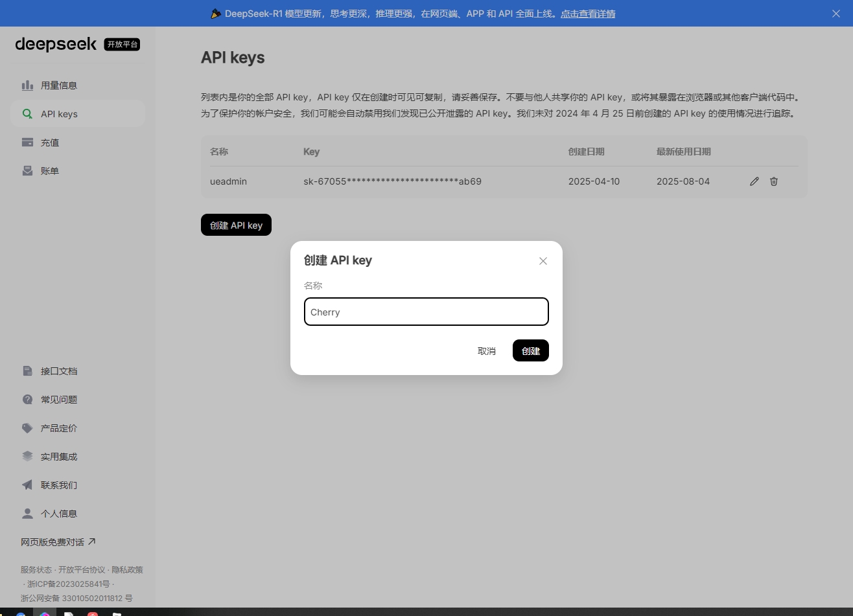Click the 用量信息 bar chart icon
Viewport: 853px width, 616px height.
27,86
